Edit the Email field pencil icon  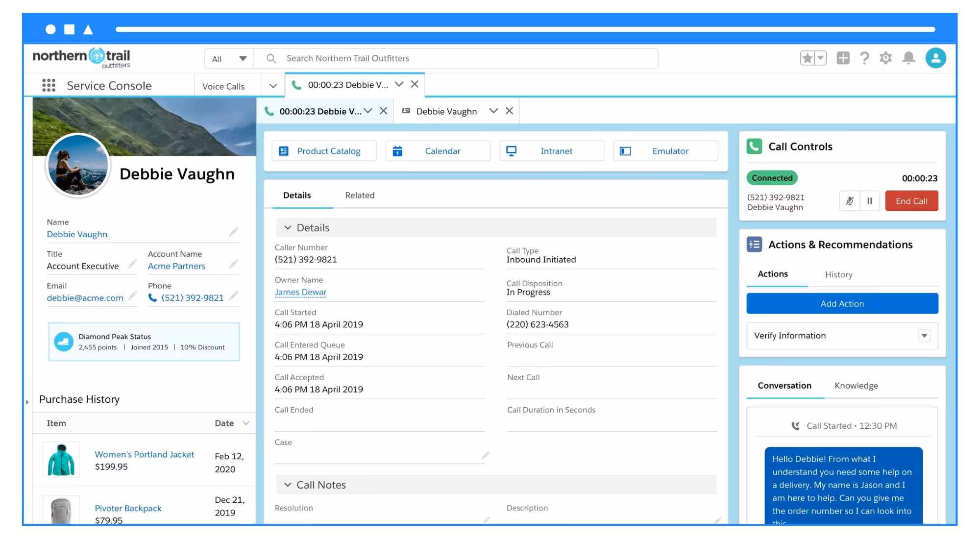tap(132, 296)
